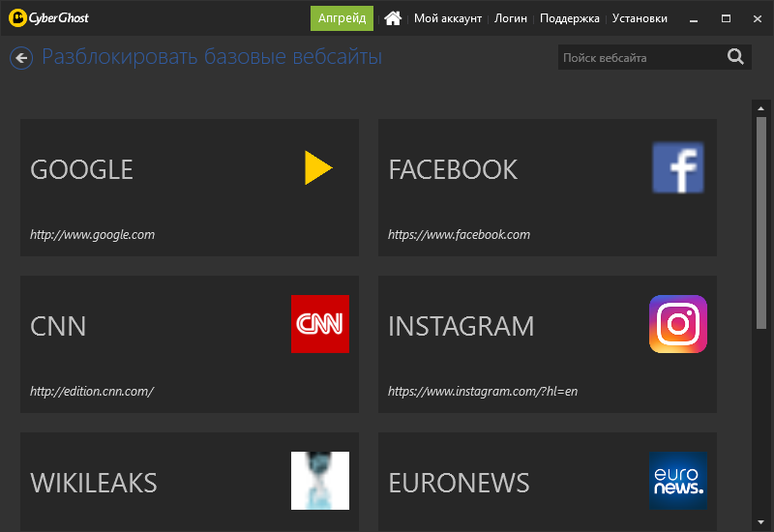Click the http://www.google.com URL
This screenshot has height=532, width=774.
(x=92, y=234)
